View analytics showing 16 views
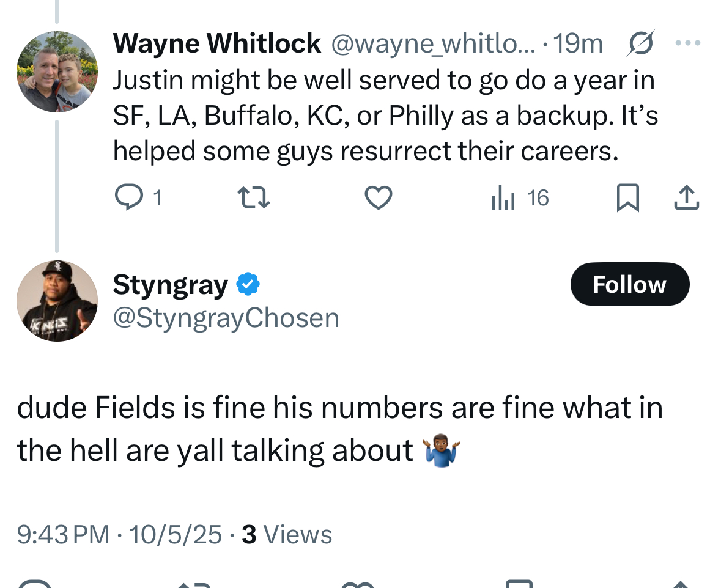 click(x=520, y=197)
